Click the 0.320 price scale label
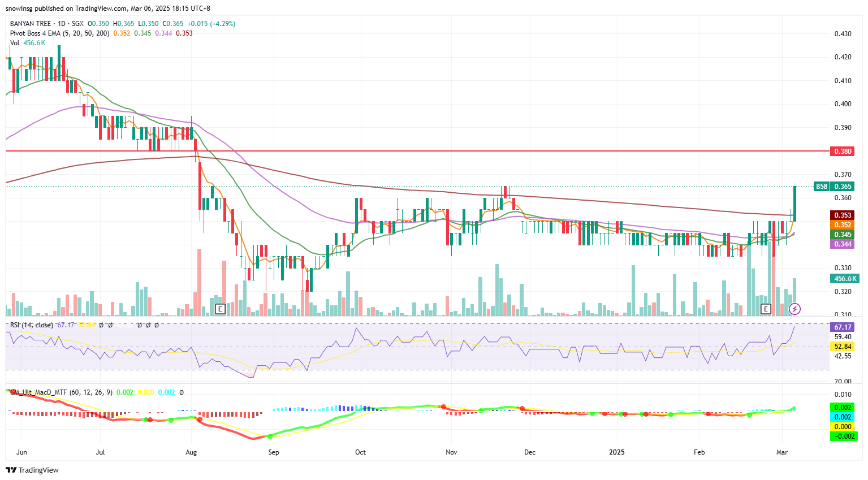The width and height of the screenshot is (868, 480). 843,291
